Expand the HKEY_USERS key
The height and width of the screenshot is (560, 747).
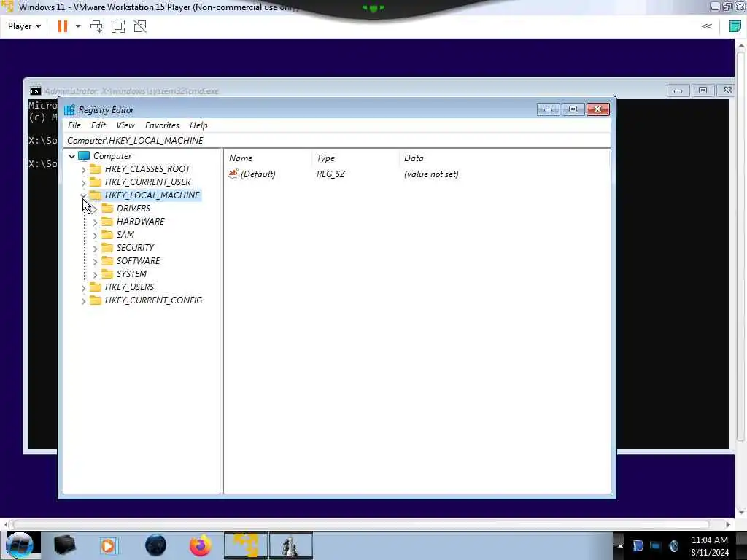click(83, 287)
